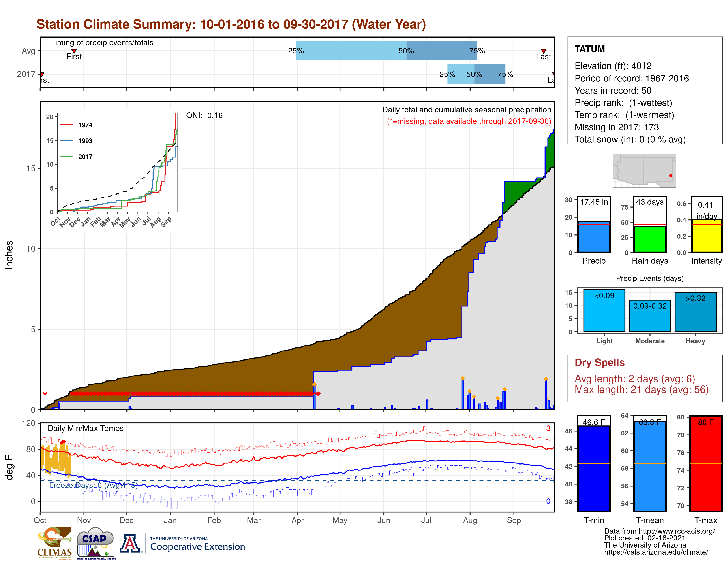This screenshot has height=563, width=728.
Task: Click 'Years in record: 50' text
Action: pos(613,90)
